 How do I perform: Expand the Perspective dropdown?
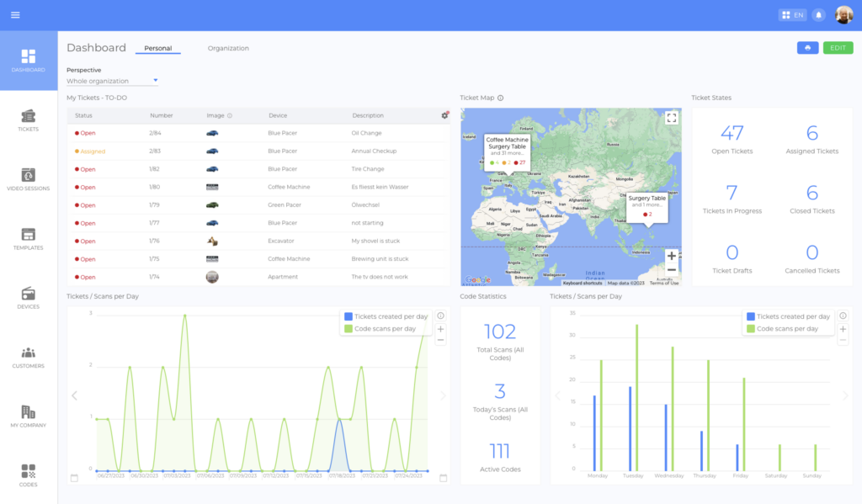click(113, 81)
